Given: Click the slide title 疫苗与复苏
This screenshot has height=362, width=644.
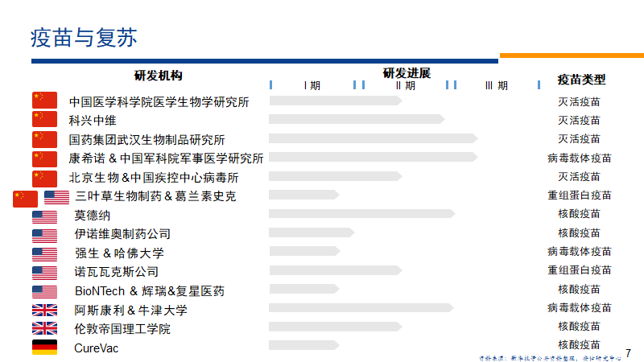Looking at the screenshot, I should tap(84, 38).
